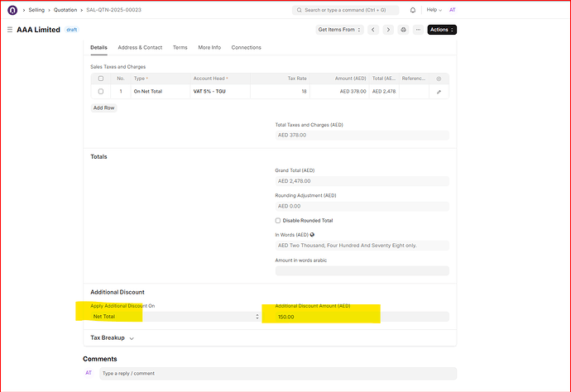This screenshot has width=571, height=392.
Task: Switch to the More Info tab
Action: tap(209, 48)
